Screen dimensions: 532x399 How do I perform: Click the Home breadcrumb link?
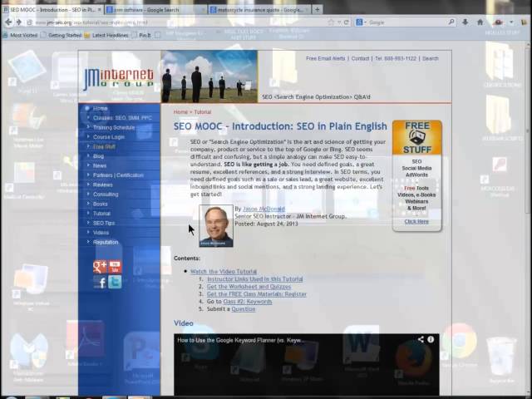(x=180, y=112)
